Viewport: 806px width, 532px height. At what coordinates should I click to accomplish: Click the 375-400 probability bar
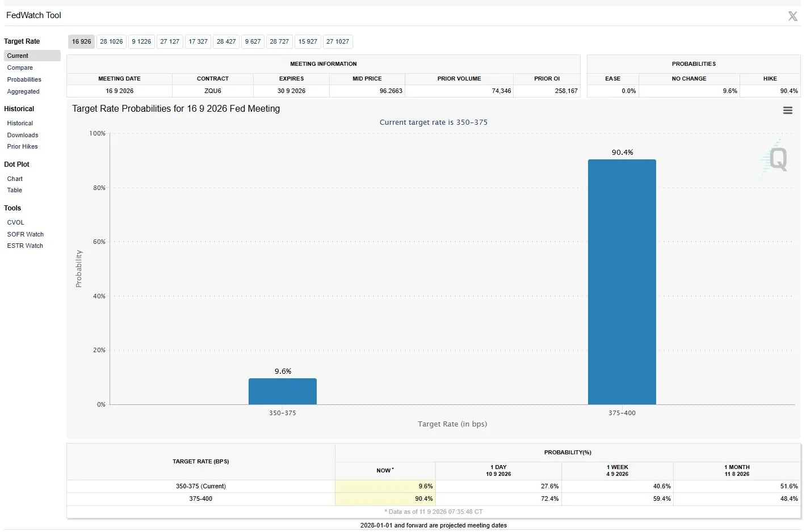(622, 282)
